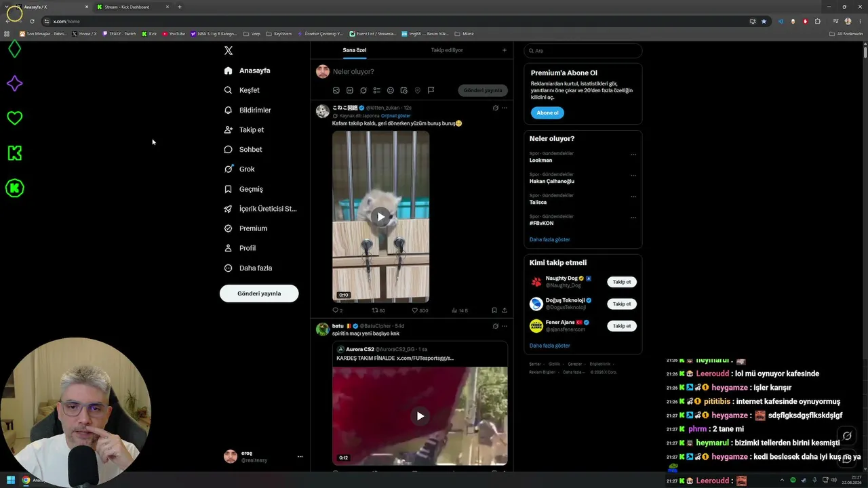Screen dimensions: 868x488
Task: Open Grok action on batu's post
Action: coord(495,326)
